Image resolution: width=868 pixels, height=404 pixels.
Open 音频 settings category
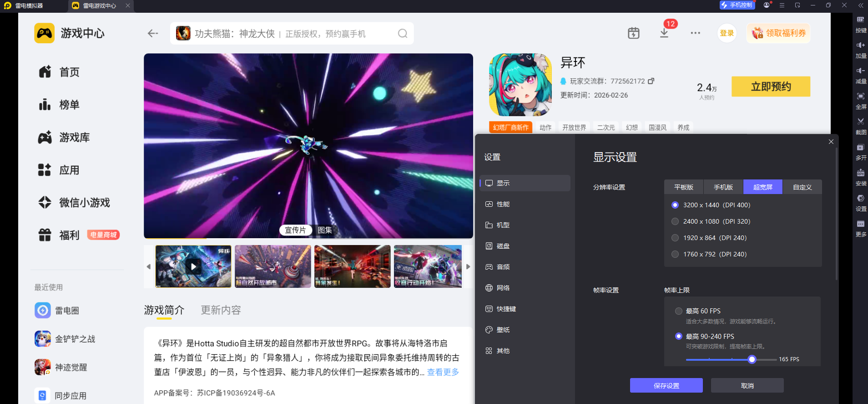[x=525, y=267]
